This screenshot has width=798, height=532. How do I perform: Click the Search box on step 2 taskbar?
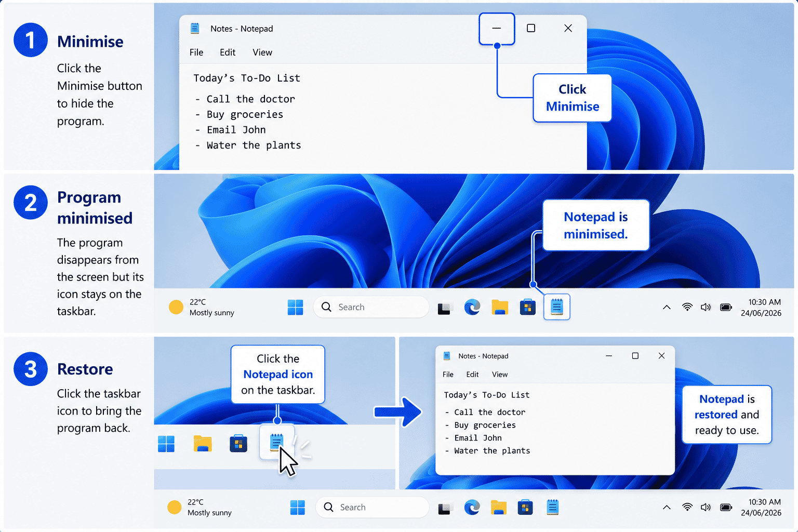(x=371, y=307)
